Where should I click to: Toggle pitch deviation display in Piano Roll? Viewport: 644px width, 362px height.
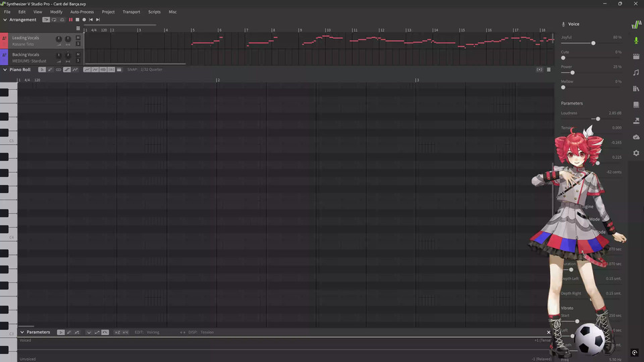[95, 70]
